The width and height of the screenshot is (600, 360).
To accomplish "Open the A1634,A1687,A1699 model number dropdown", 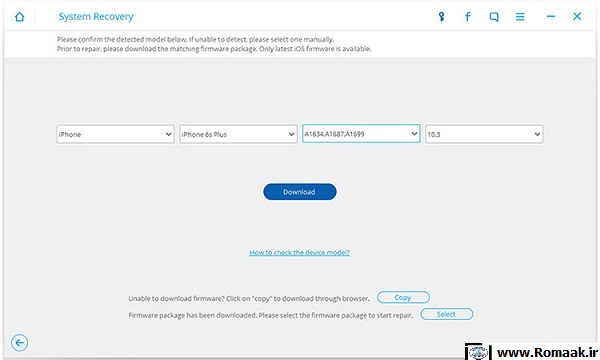I will (361, 134).
